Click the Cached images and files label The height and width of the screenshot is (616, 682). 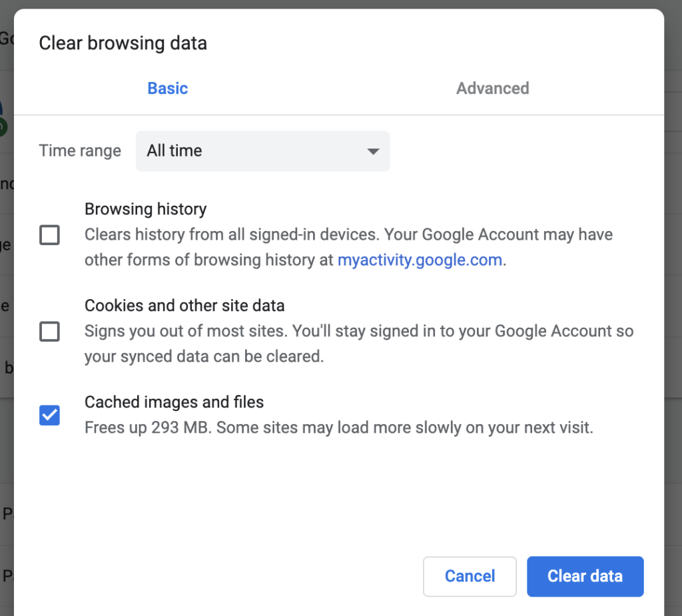pos(174,402)
